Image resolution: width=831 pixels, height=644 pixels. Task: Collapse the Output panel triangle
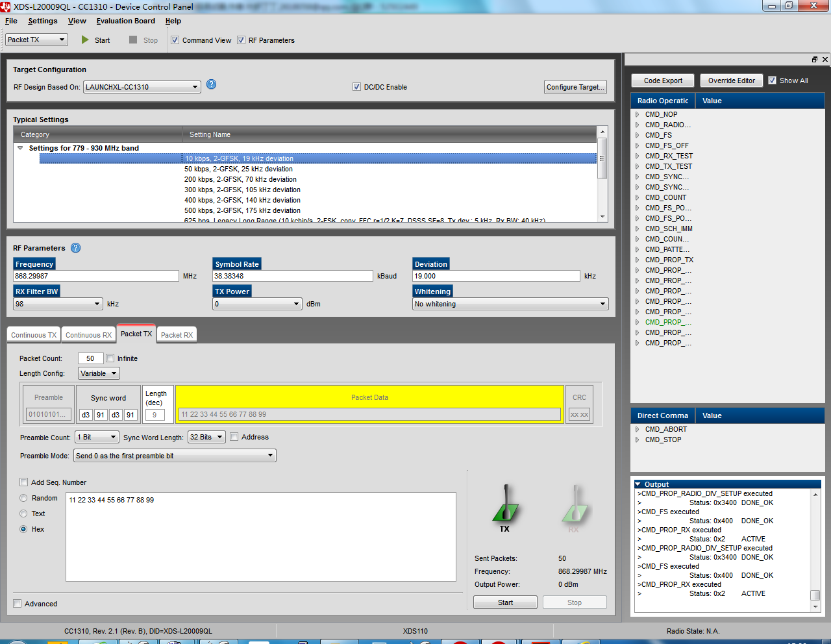[x=638, y=484]
